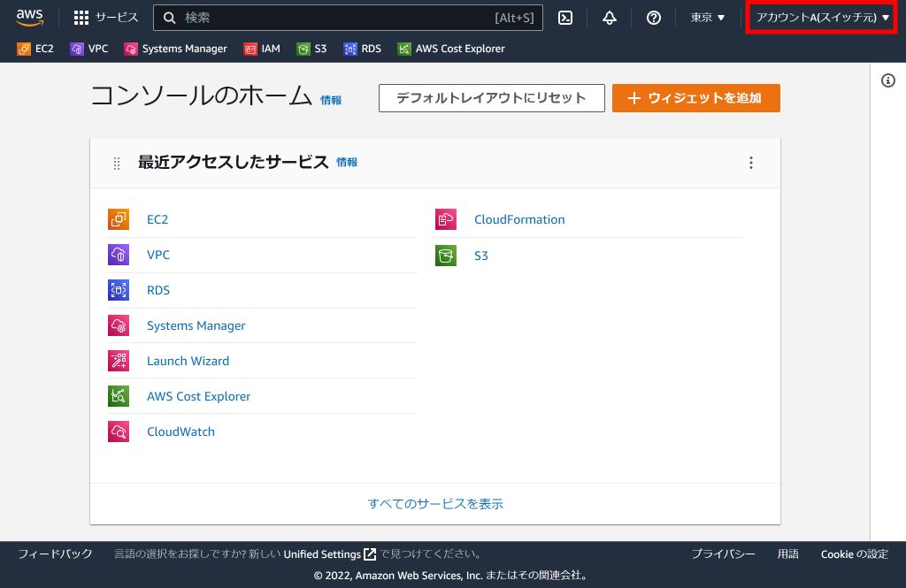Image resolution: width=906 pixels, height=588 pixels.
Task: Open the RDS link in recent services
Action: click(x=158, y=290)
